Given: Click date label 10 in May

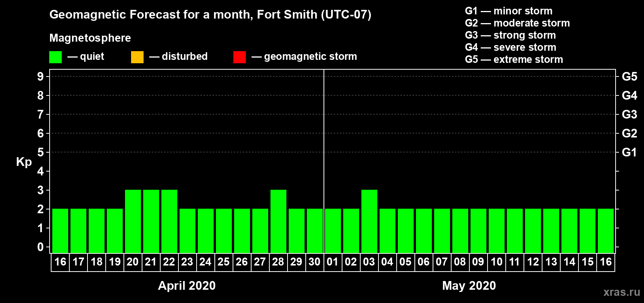Looking at the screenshot, I should point(497,262).
